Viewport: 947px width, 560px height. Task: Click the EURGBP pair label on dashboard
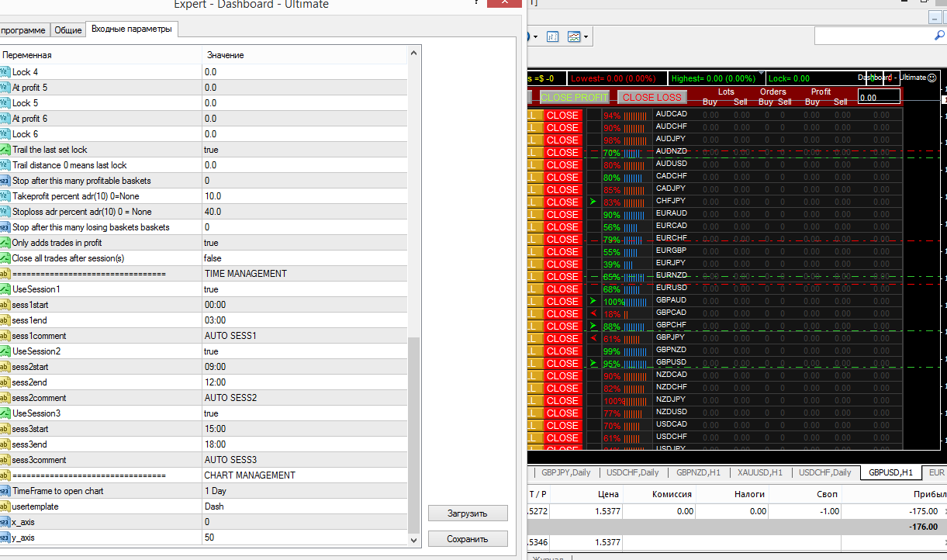pos(672,251)
